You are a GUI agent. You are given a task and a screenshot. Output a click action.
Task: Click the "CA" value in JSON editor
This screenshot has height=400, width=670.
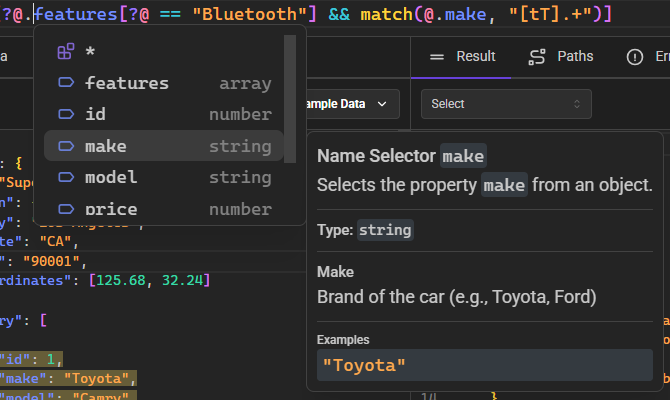[55, 241]
